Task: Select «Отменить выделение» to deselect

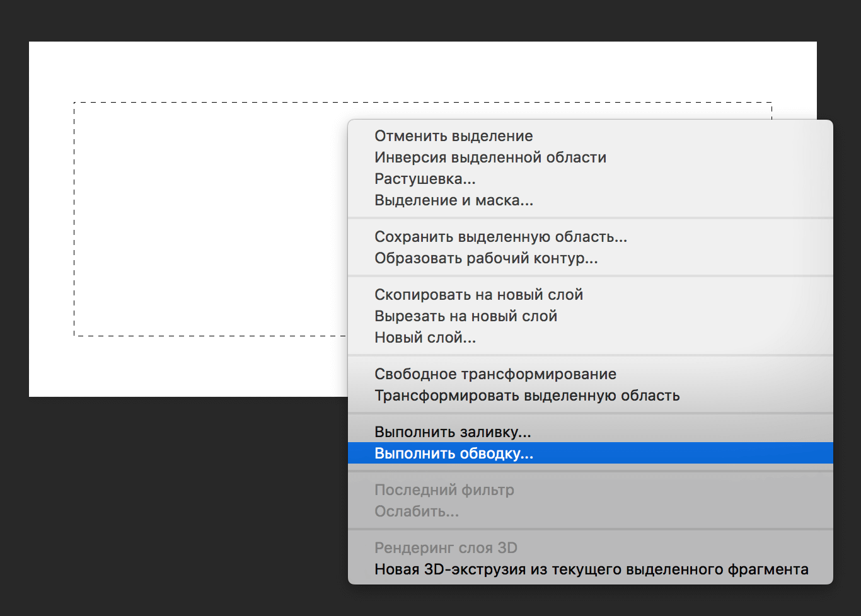Action: (x=453, y=136)
